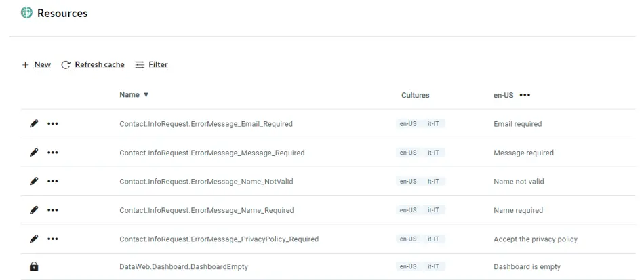The width and height of the screenshot is (644, 280).
Task: Select it-IT culture tag on Email_Required row
Action: coord(433,123)
